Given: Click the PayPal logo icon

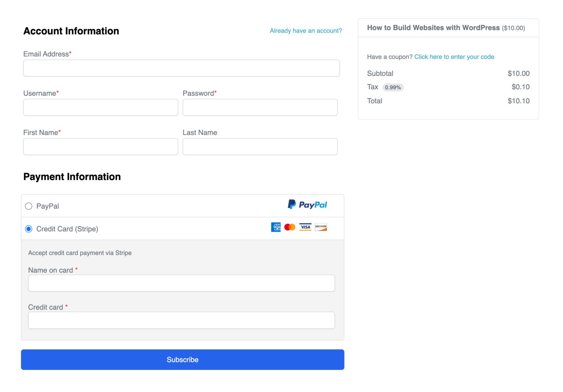Looking at the screenshot, I should coord(307,204).
